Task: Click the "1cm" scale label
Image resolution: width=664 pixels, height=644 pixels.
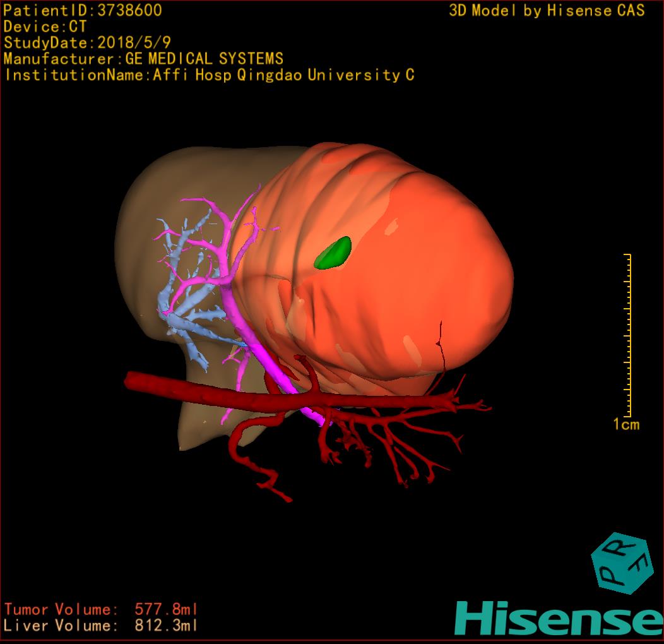Action: tap(626, 424)
